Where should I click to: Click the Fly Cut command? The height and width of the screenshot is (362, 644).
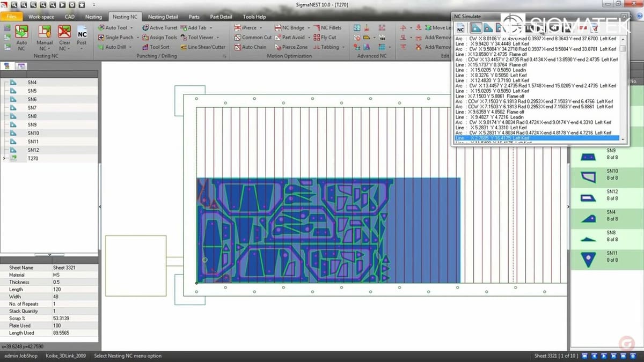pyautogui.click(x=325, y=38)
